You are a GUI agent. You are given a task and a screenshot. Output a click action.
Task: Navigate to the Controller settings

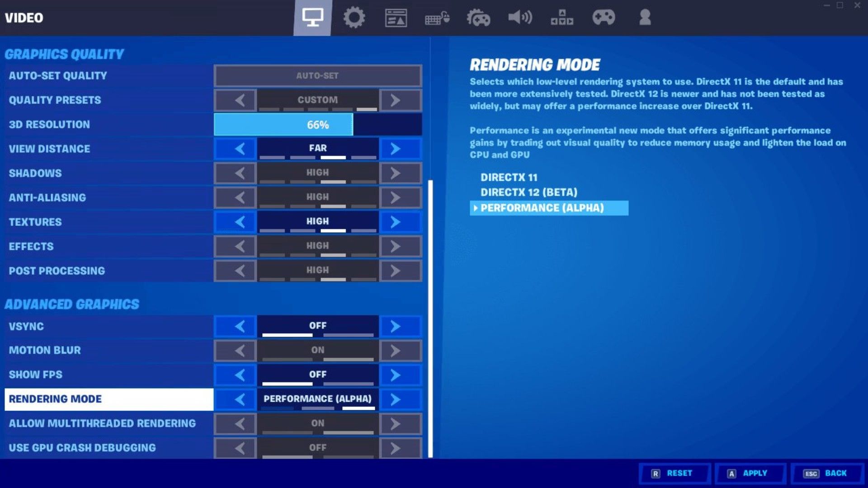pyautogui.click(x=604, y=17)
